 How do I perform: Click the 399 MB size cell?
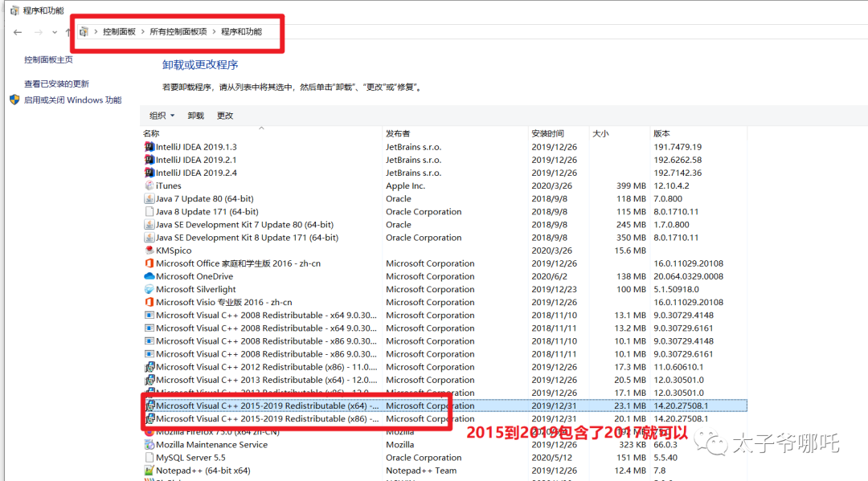631,185
